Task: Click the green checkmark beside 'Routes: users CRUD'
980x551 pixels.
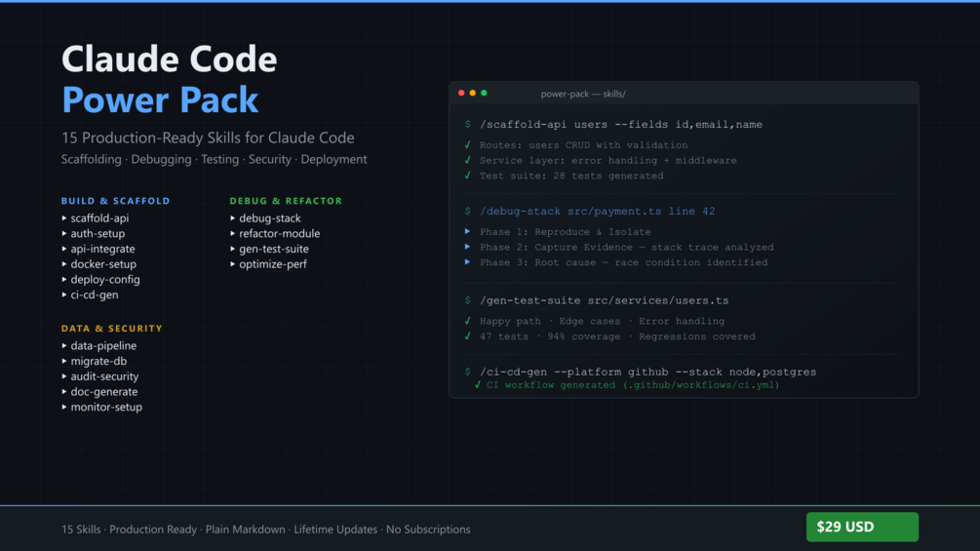Action: click(x=467, y=145)
